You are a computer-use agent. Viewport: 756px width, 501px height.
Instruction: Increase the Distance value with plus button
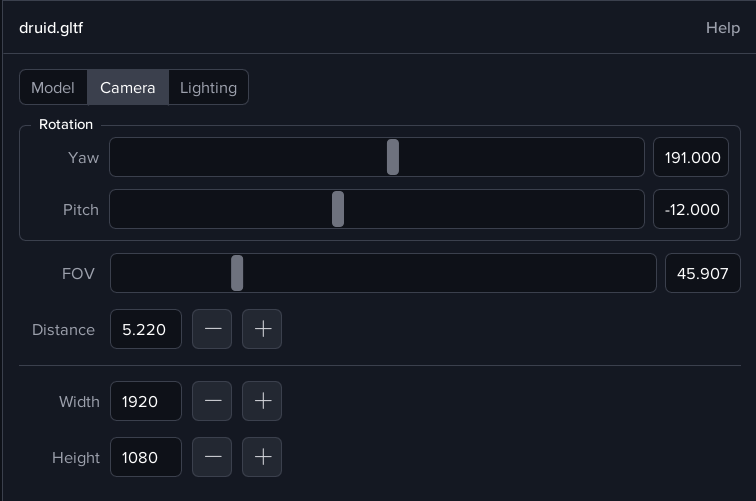(262, 329)
